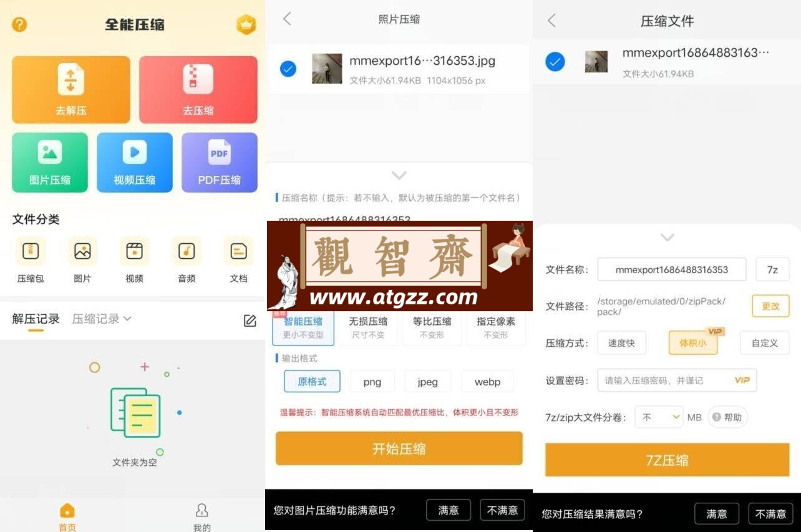Change the 7z archive format selector

point(772,270)
